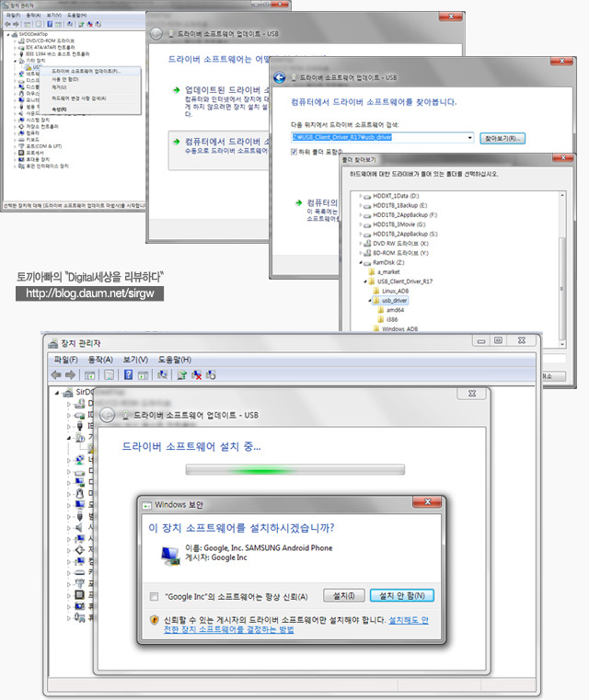Click the Disable device icon at toolbar end, lower Device Manager

[211, 375]
